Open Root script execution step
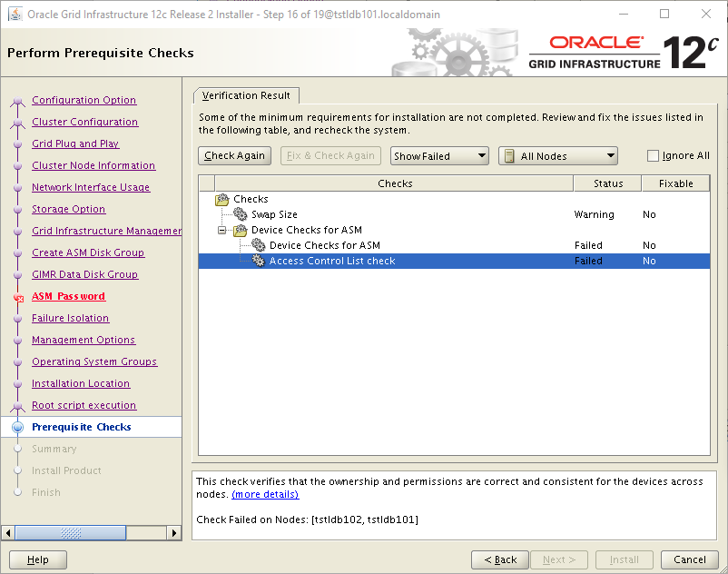The image size is (728, 574). (x=84, y=405)
